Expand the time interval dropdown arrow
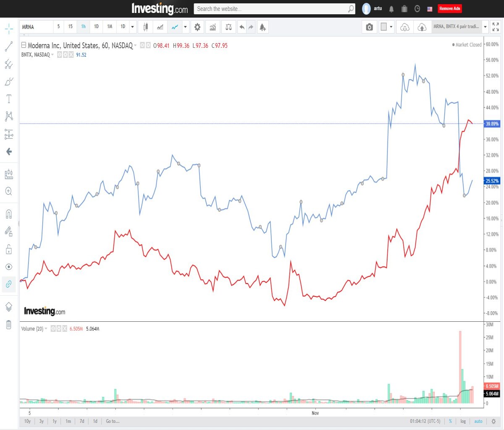504x430 pixels. tap(132, 27)
